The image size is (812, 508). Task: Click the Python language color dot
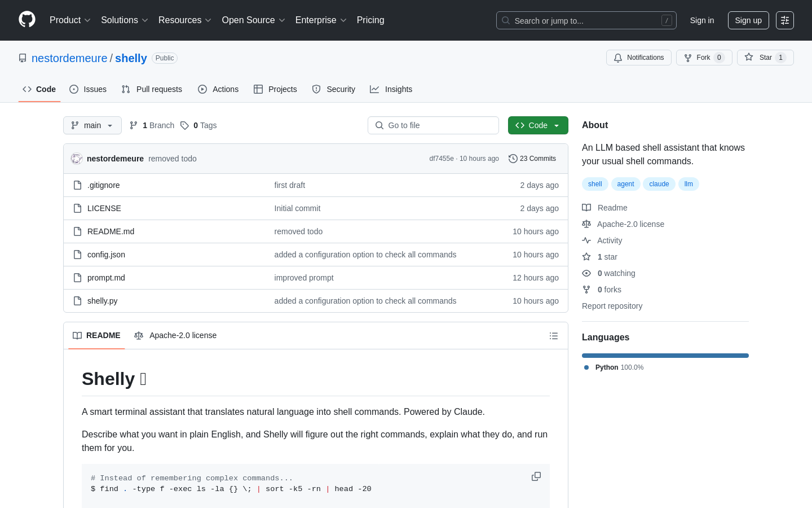586,367
